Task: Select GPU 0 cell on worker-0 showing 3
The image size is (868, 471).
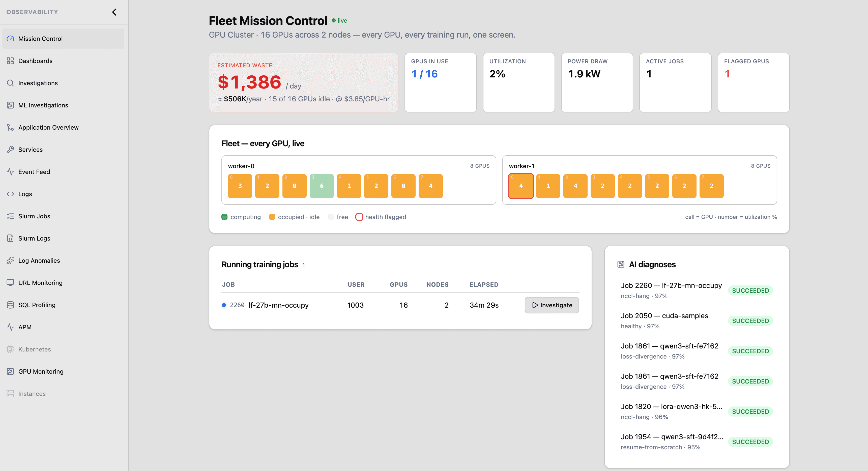Action: 240,186
